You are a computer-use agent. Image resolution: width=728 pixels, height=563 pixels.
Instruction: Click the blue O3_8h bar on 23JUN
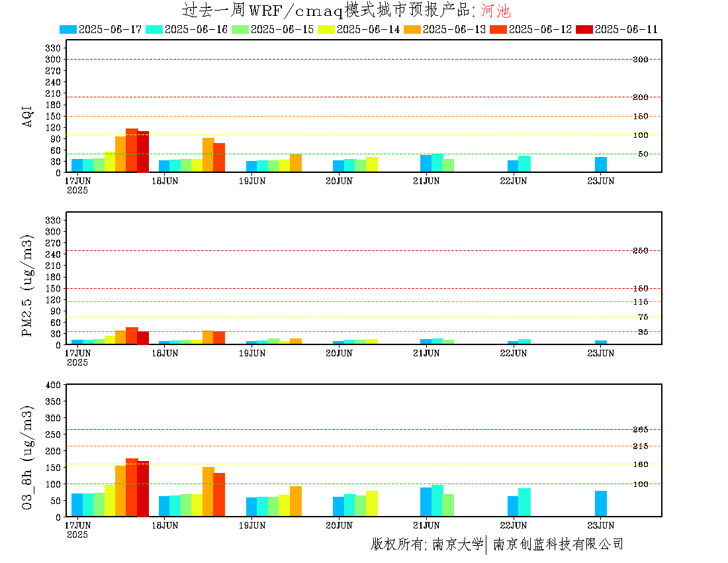[601, 504]
